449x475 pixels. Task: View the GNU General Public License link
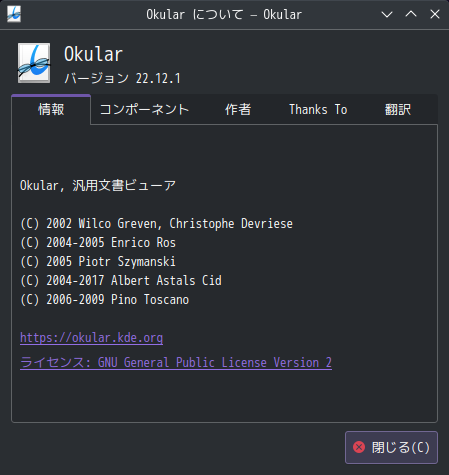(x=176, y=362)
